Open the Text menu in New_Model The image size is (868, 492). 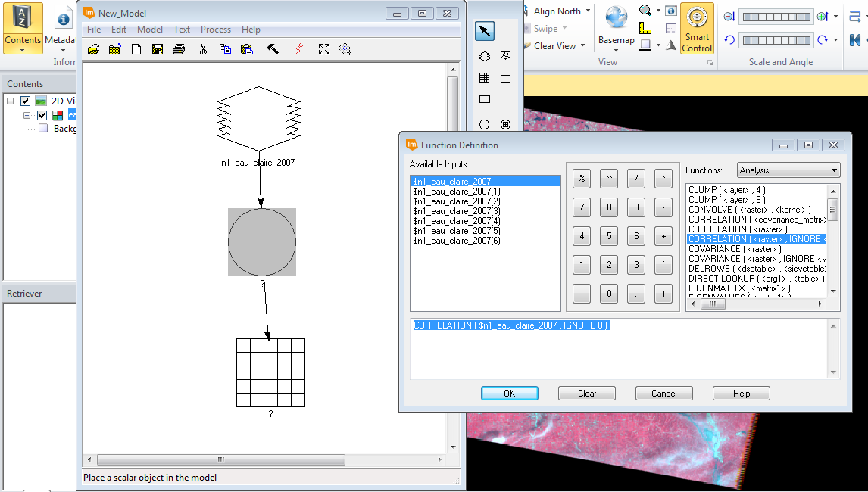click(182, 30)
